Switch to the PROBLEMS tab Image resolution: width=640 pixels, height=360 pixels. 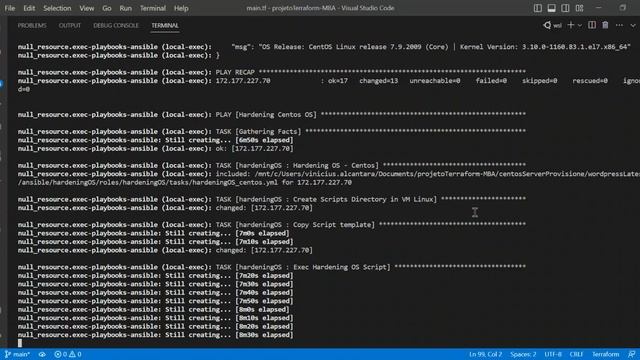click(32, 25)
